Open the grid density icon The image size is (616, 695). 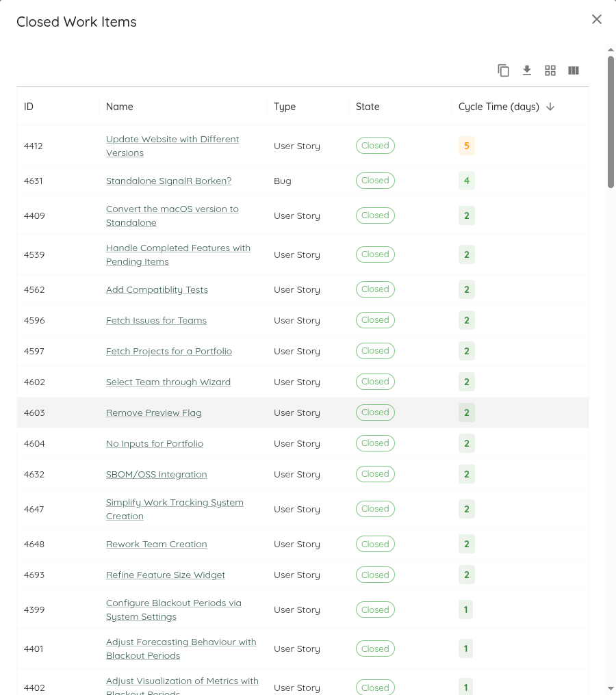pyautogui.click(x=550, y=70)
